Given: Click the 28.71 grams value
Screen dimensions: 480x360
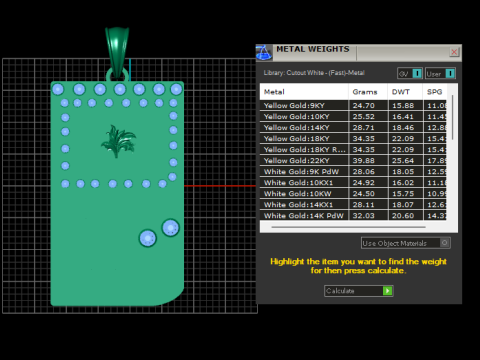Looking at the screenshot, I should pyautogui.click(x=364, y=128).
